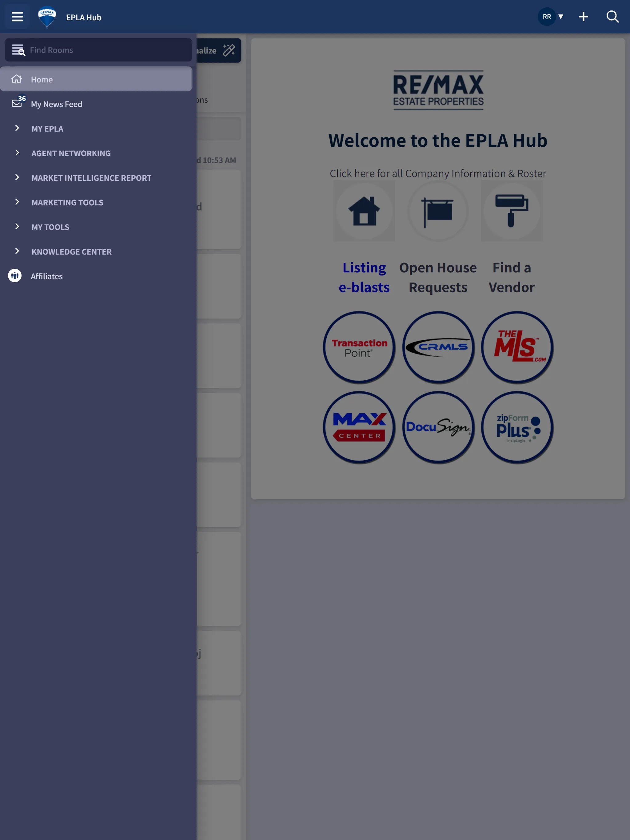
Task: Click Company Information & Roster link
Action: (438, 173)
